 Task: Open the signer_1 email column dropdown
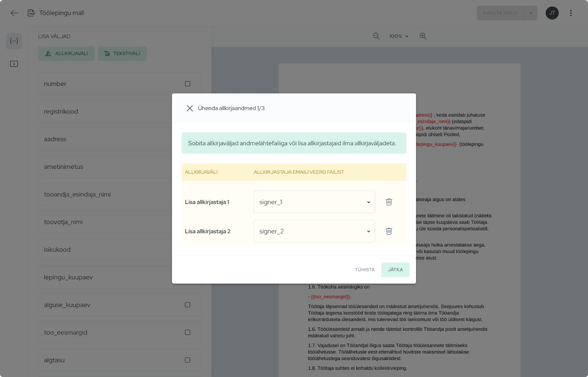point(314,202)
